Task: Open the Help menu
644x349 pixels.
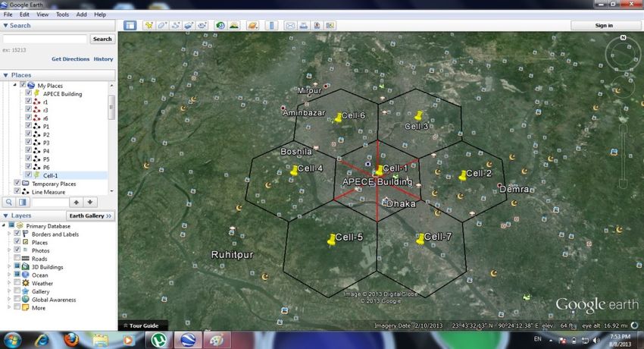Action: click(x=100, y=14)
